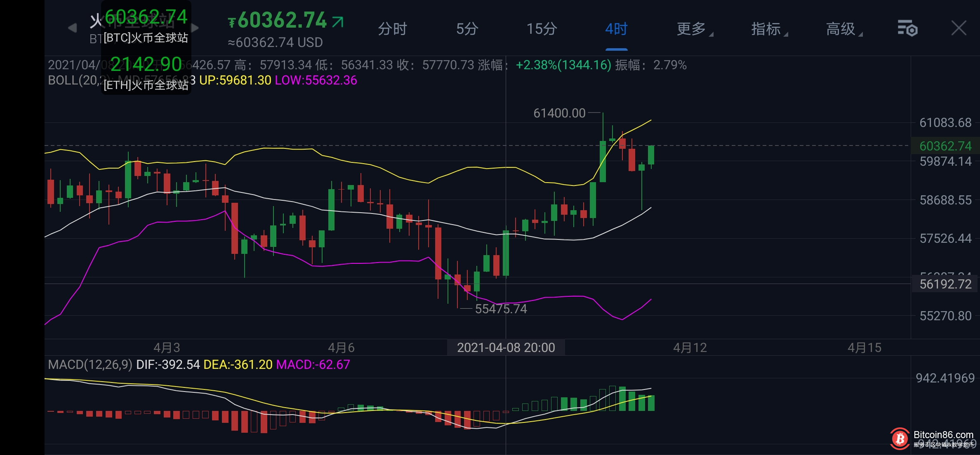Open the chart settings icon
Viewport: 980px width, 455px height.
pos(907,28)
